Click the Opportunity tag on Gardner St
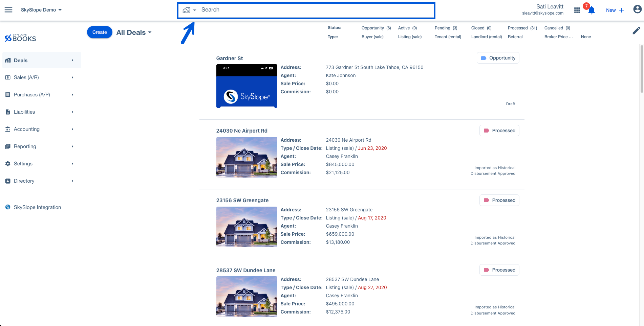Image resolution: width=644 pixels, height=326 pixels. coord(498,58)
